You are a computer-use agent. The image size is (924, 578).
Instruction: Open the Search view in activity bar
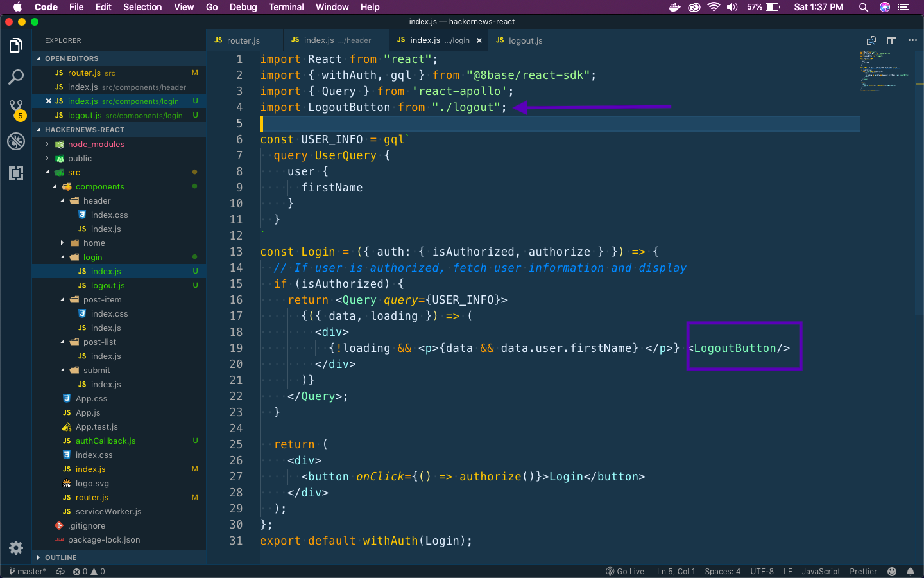(x=16, y=77)
